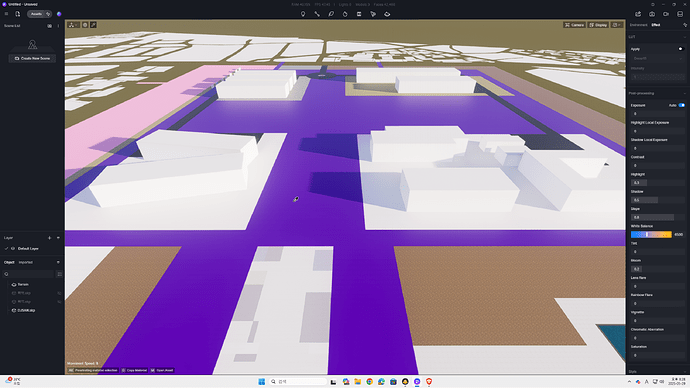
Task: Toggle the LUT Apply switch
Action: click(681, 49)
